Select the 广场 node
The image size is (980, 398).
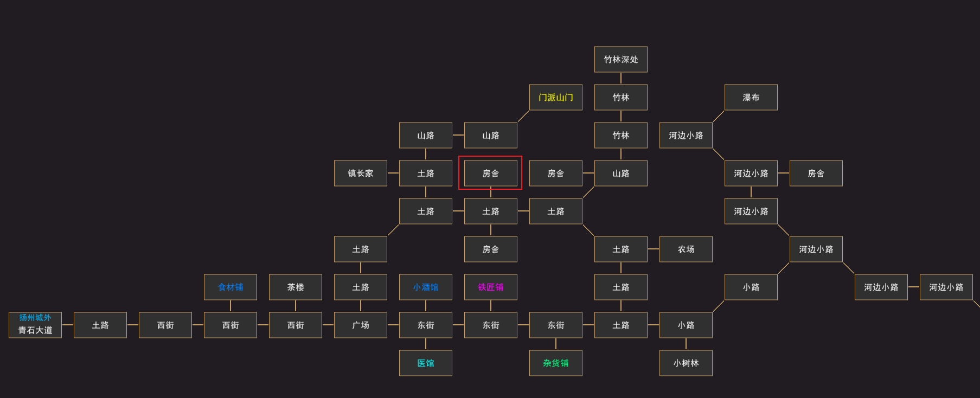(360, 325)
